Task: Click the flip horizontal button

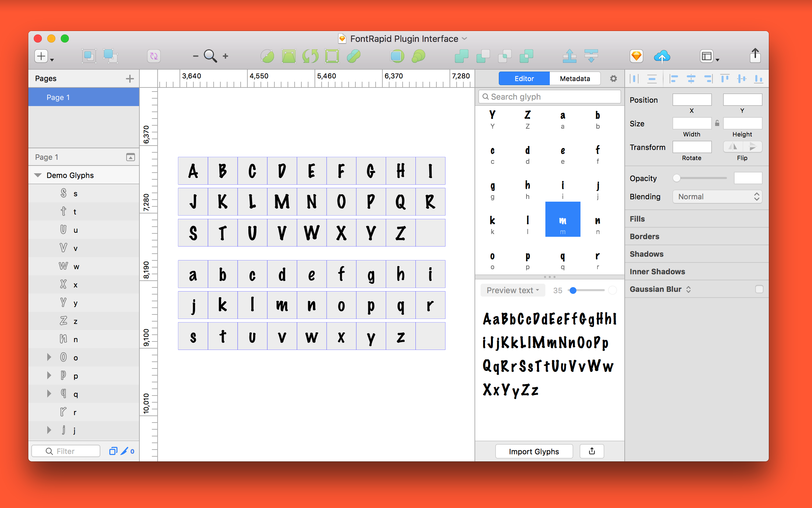Action: click(733, 147)
